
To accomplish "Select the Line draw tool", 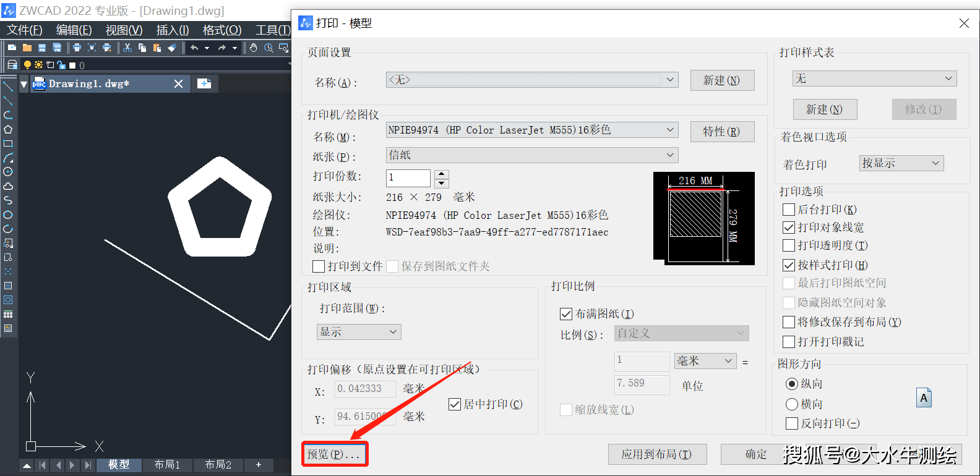I will tap(8, 87).
